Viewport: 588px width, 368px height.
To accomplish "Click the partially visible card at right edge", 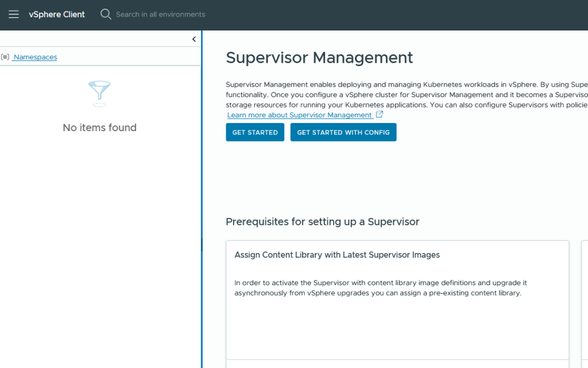I will pyautogui.click(x=585, y=299).
